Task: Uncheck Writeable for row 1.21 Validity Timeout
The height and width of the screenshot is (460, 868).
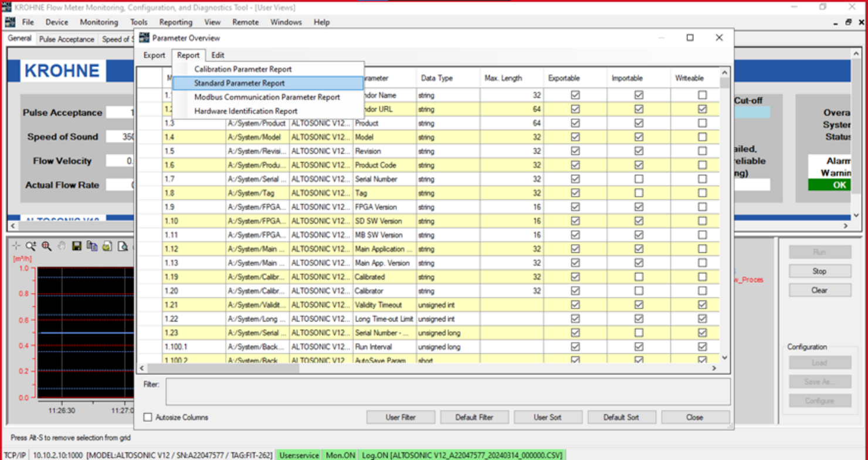Action: [702, 305]
